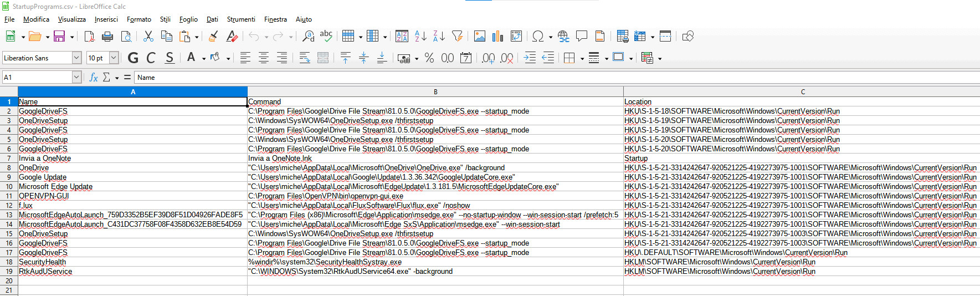Viewport: 980px width, 296px height.
Task: Clear direct formatting
Action: (232, 37)
